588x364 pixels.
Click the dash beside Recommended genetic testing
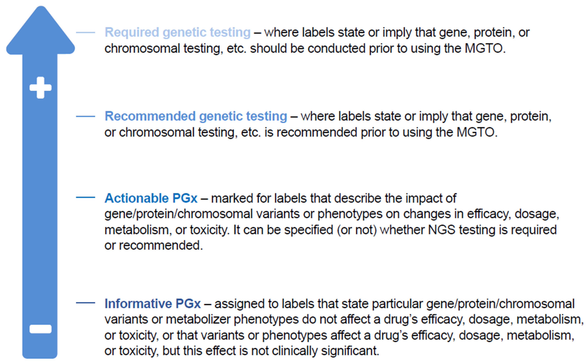point(85,116)
